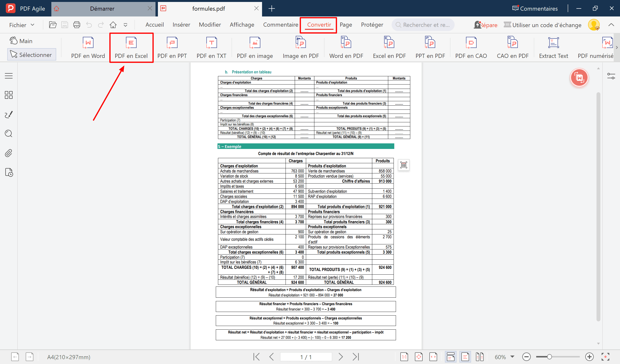Select the Convertir tab
Screen dimensions: 620x364
click(319, 25)
